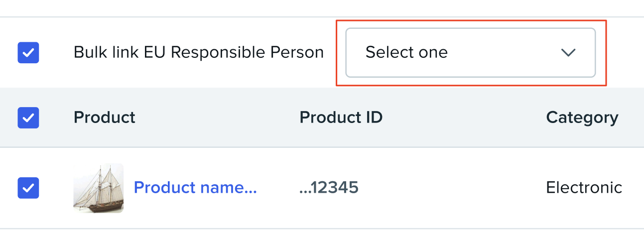
Task: Sort by the Product column header
Action: [x=105, y=118]
